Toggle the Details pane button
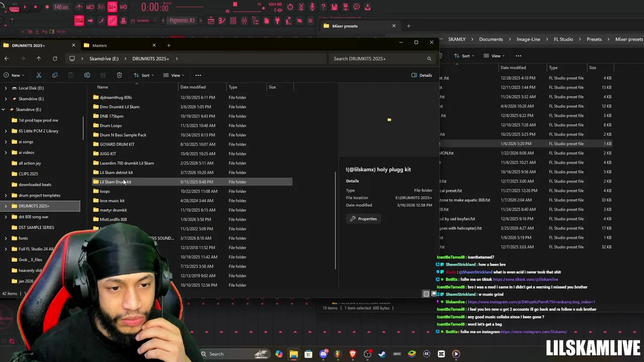 pos(422,75)
